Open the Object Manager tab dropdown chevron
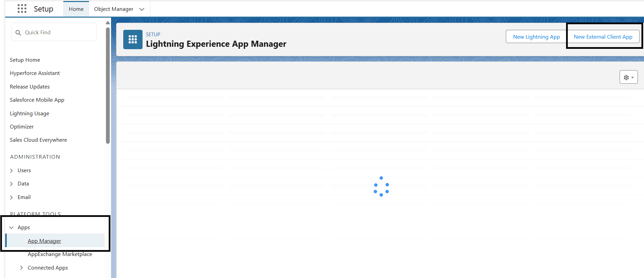This screenshot has height=278, width=644. 142,9
